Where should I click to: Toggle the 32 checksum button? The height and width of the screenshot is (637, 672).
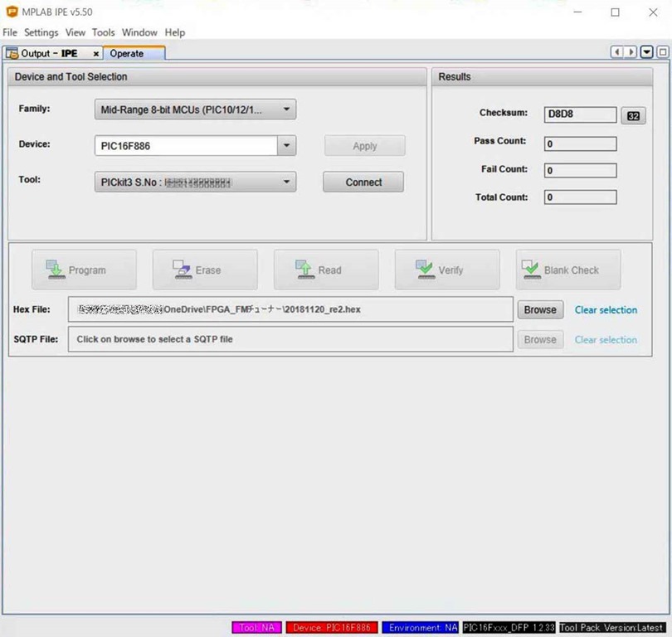click(x=633, y=115)
